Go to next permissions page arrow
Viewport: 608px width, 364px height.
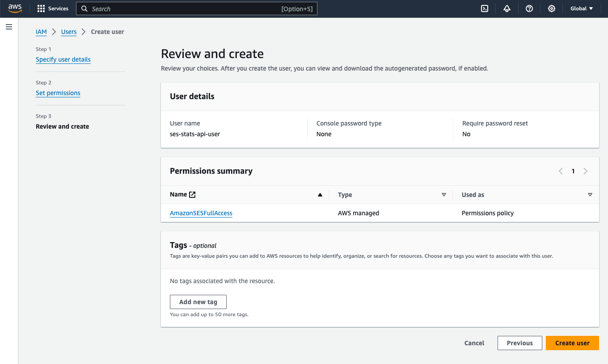click(586, 171)
